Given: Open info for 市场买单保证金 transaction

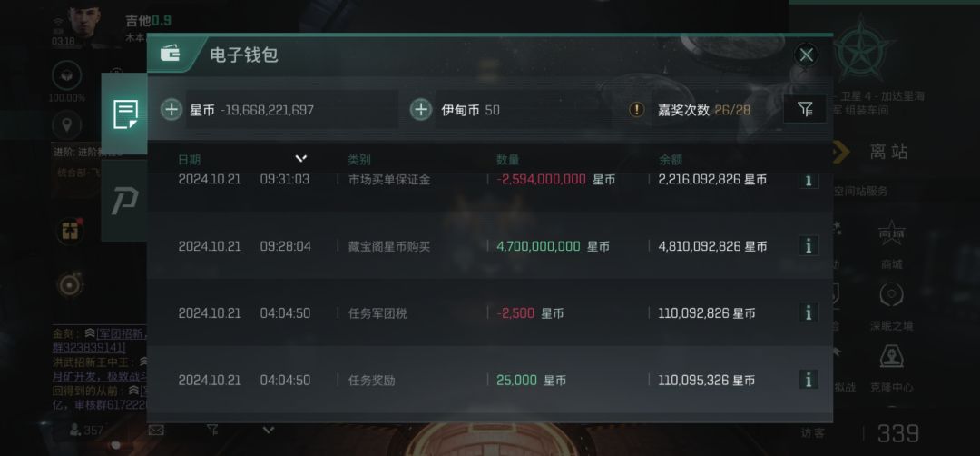Looking at the screenshot, I should (808, 180).
